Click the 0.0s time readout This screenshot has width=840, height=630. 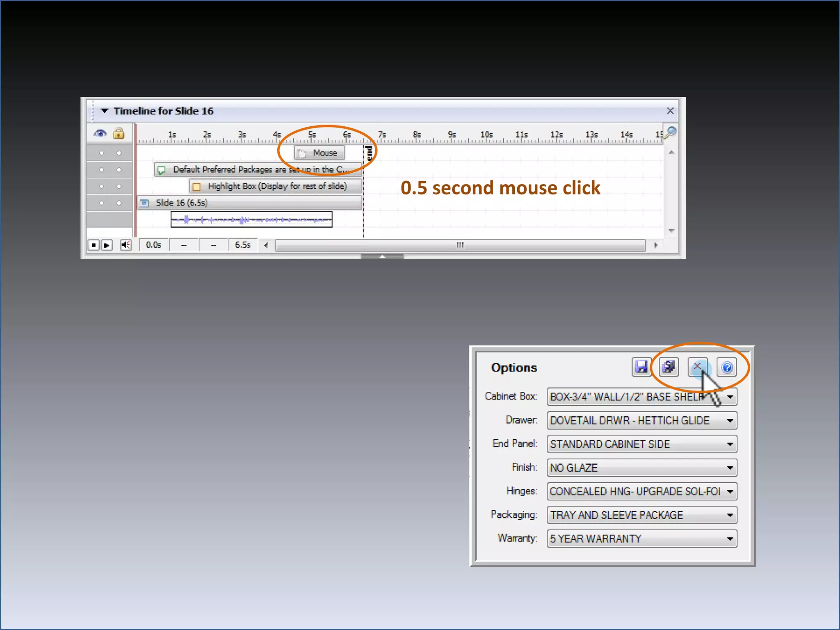click(154, 245)
